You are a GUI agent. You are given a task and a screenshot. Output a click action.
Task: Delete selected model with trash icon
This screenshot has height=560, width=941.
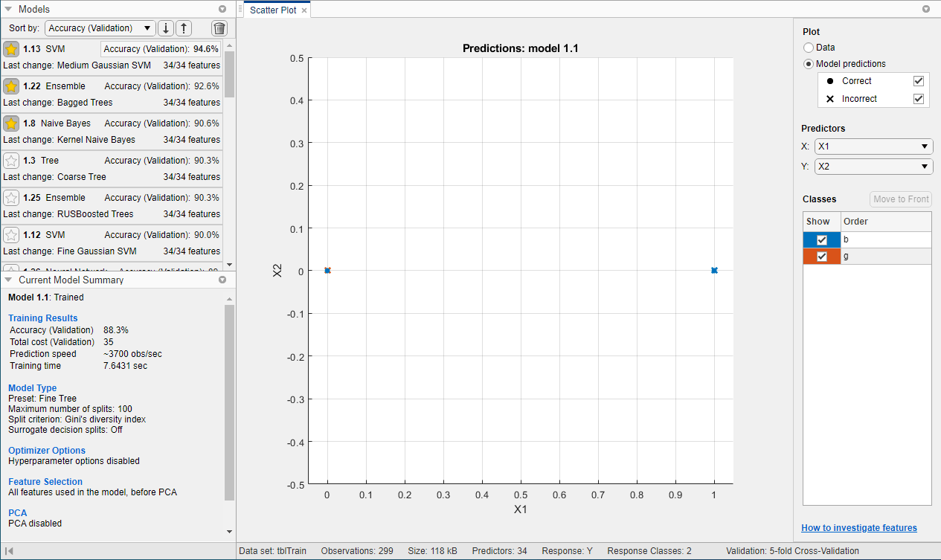219,27
